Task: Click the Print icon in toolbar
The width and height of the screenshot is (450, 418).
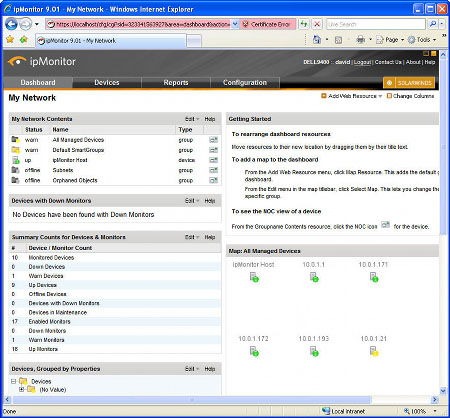Action: pos(361,40)
